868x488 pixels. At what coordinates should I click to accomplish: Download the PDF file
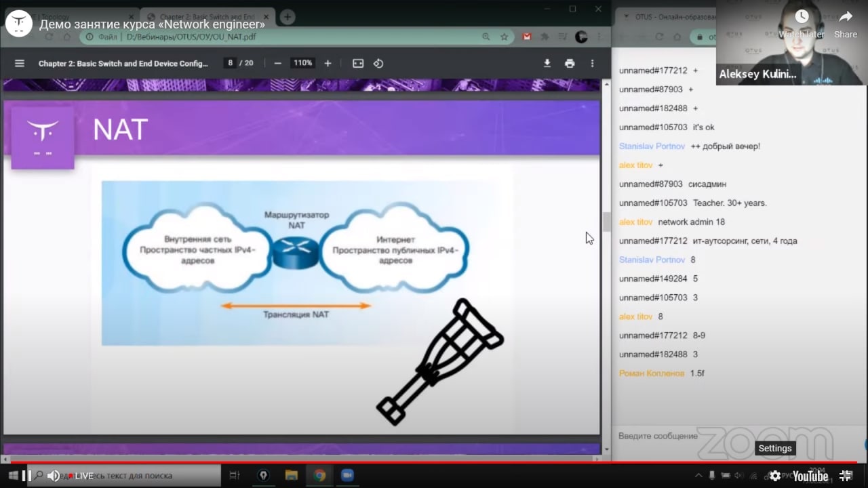pos(547,63)
